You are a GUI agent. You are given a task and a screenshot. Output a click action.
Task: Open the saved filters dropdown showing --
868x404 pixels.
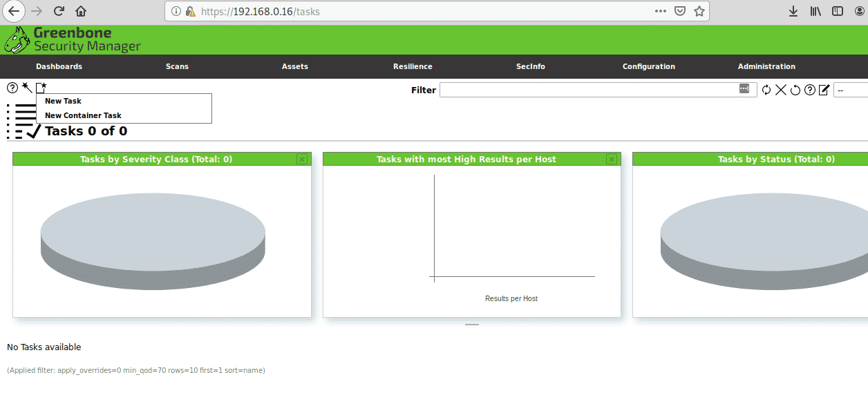point(851,90)
